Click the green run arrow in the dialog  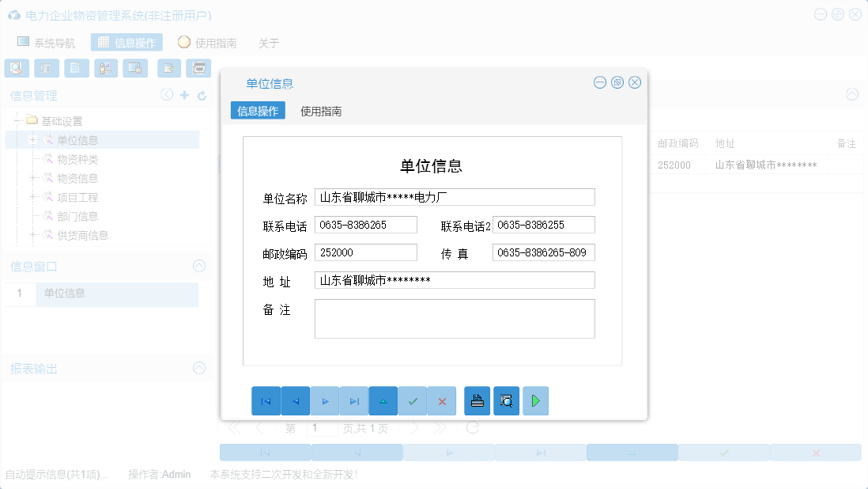[534, 400]
